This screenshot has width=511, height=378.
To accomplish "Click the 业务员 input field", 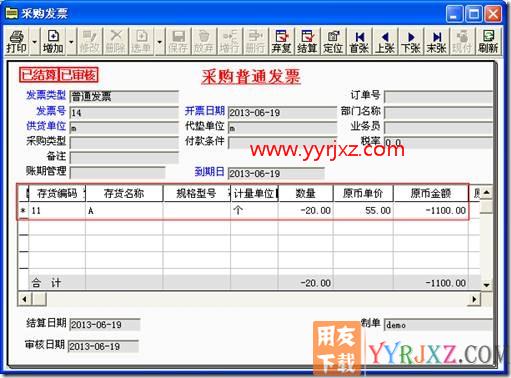I will coord(438,128).
